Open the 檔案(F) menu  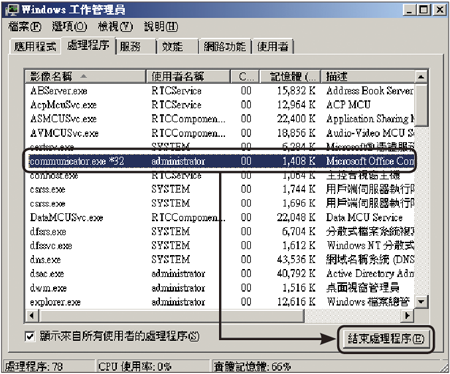click(x=25, y=27)
